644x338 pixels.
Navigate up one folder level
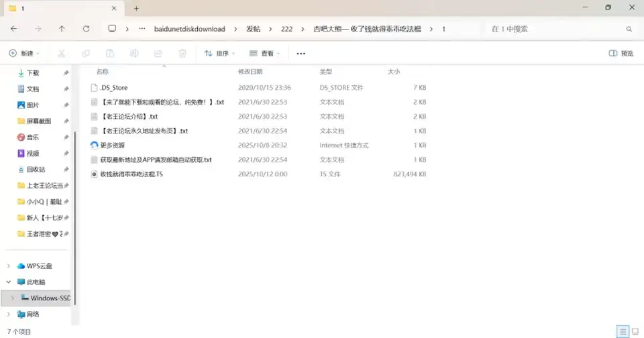point(62,29)
